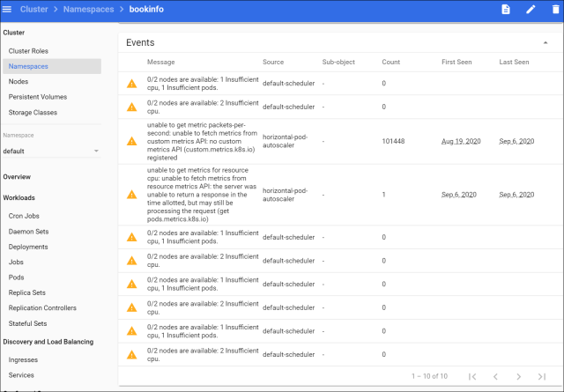Click the delete trash icon
The image size is (564, 392).
(554, 10)
